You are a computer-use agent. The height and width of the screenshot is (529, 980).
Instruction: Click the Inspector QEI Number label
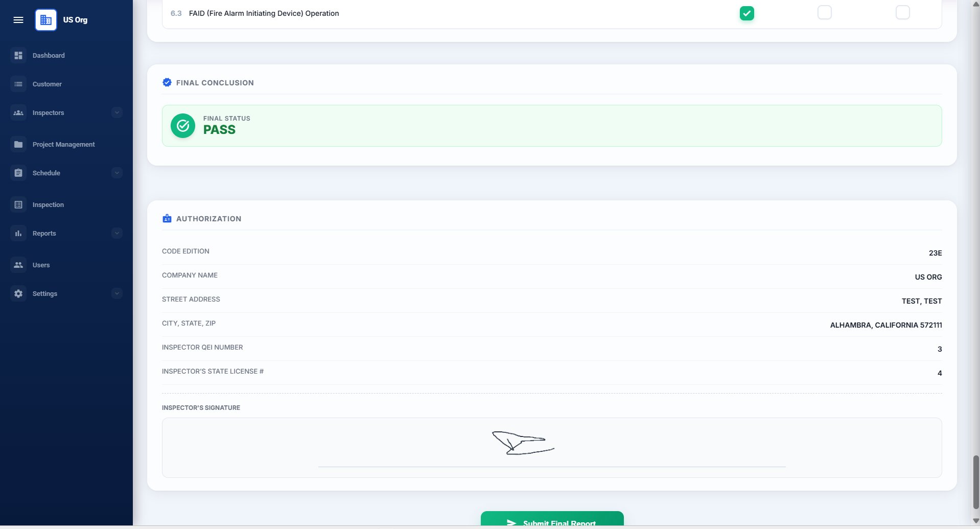(x=202, y=347)
